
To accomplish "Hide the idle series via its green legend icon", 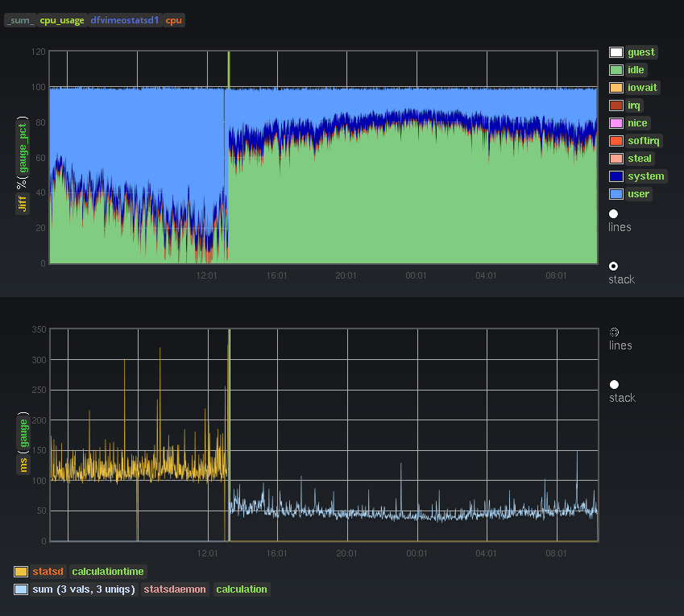I will pyautogui.click(x=614, y=69).
